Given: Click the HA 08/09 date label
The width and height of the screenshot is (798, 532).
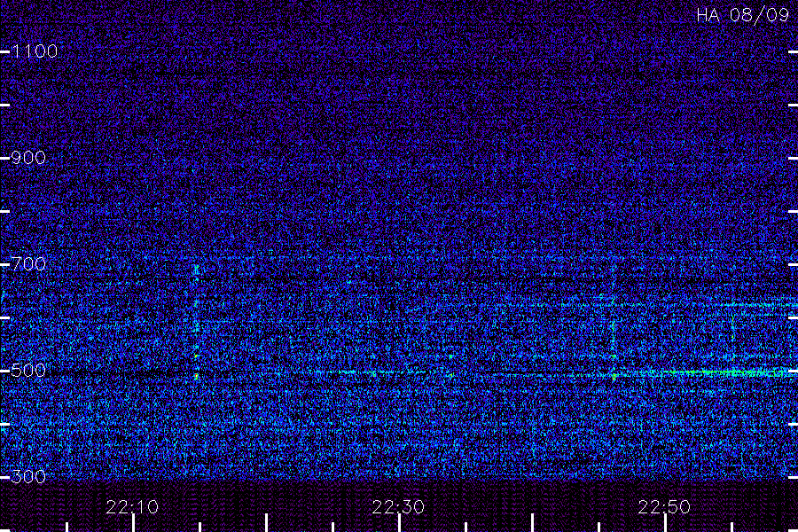Looking at the screenshot, I should [742, 15].
